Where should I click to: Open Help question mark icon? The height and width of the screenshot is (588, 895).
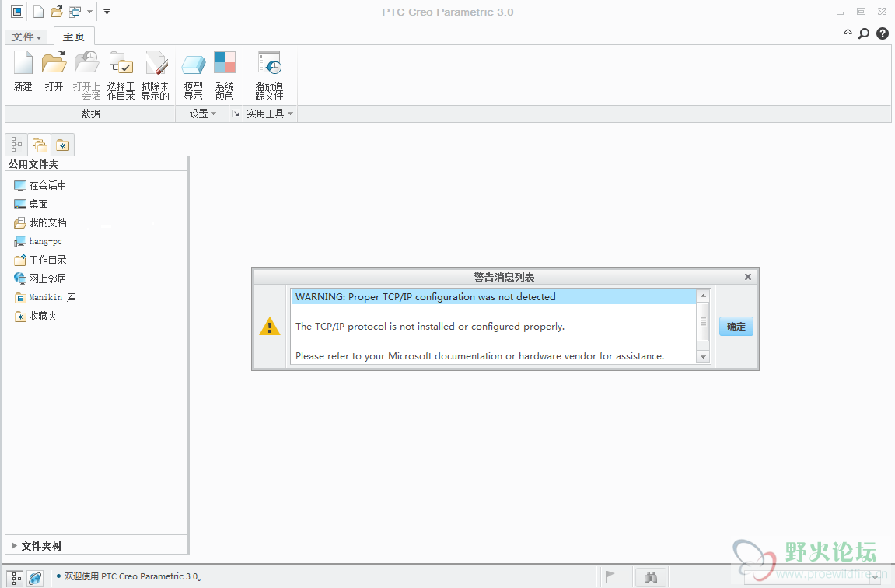pos(883,33)
